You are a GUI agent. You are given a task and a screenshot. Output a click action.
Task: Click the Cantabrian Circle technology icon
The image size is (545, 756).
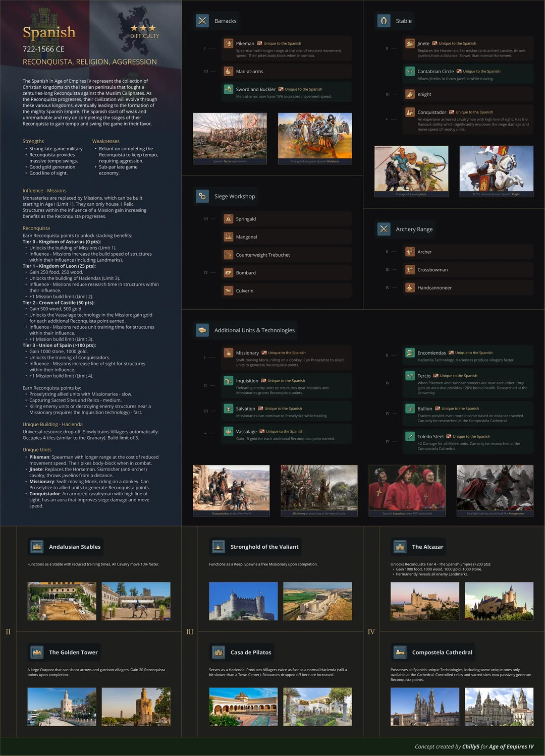[410, 71]
